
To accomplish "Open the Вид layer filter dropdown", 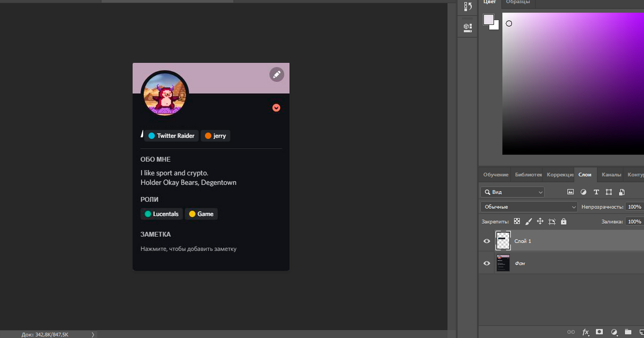I will click(513, 192).
